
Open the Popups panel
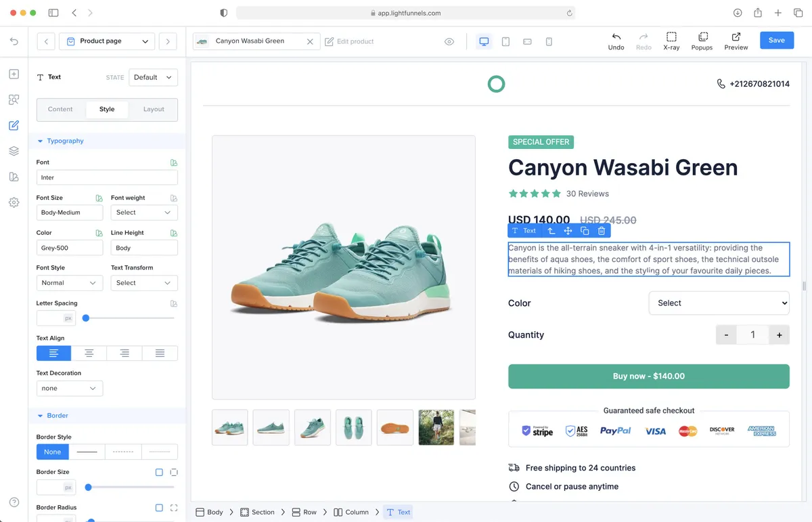(x=702, y=41)
